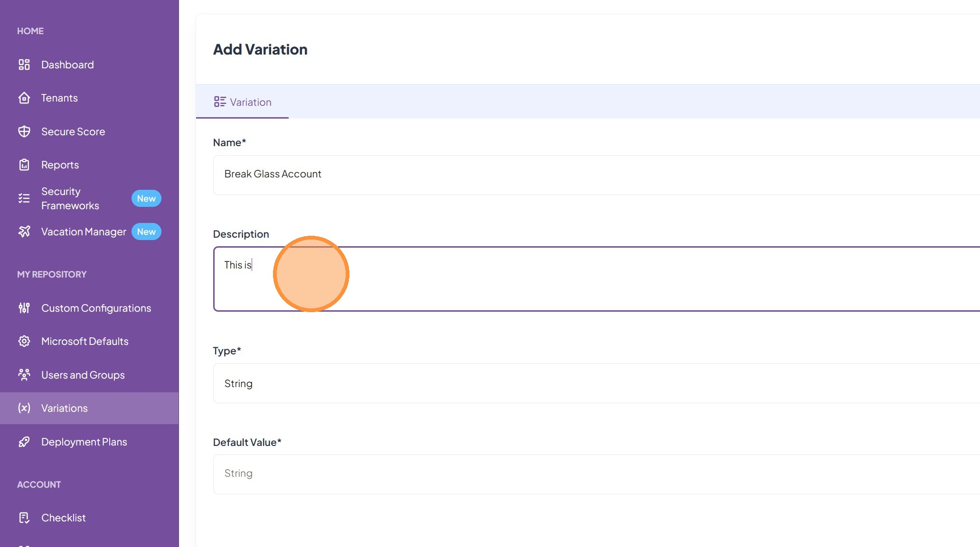Click the New badge beside Security Frameworks
The height and width of the screenshot is (547, 980).
(x=146, y=198)
